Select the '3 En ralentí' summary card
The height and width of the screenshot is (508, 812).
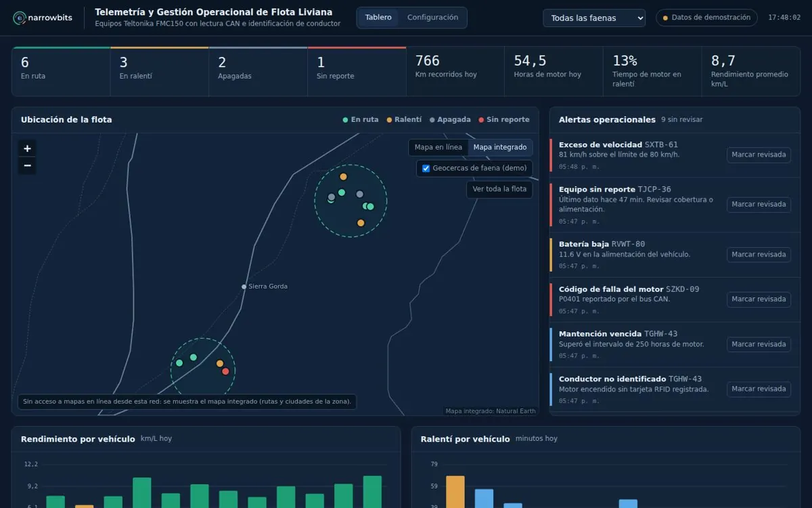tap(160, 71)
